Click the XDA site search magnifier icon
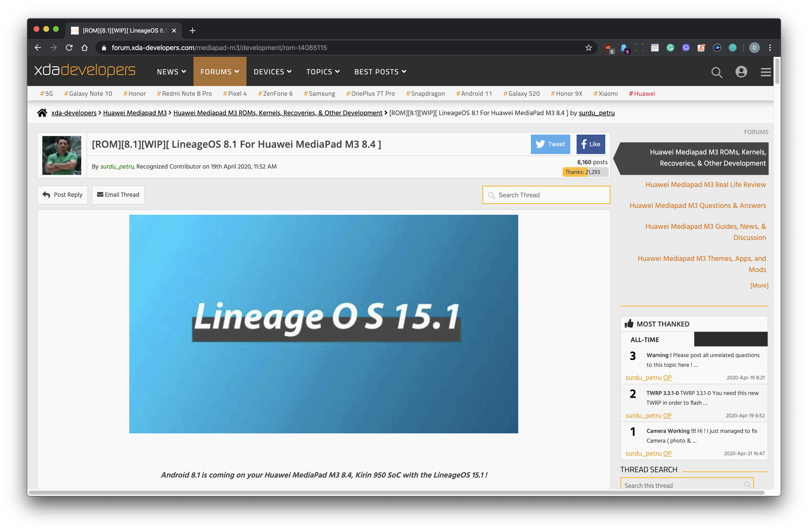This screenshot has height=532, width=808. click(x=716, y=72)
